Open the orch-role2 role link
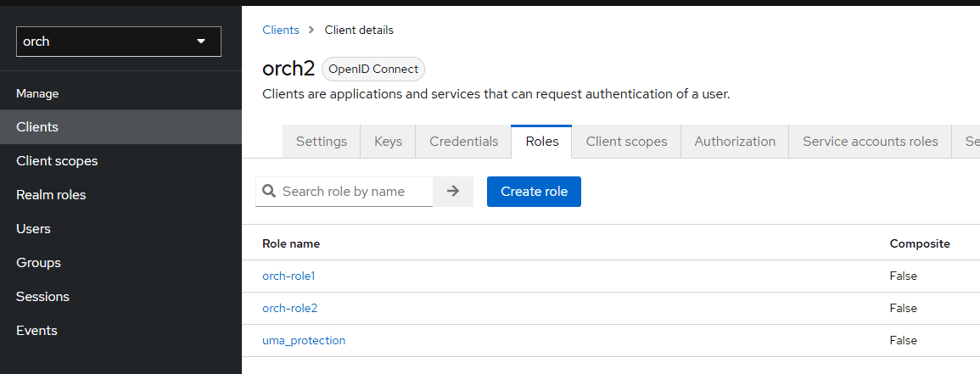Viewport: 980px width, 374px height. click(289, 308)
